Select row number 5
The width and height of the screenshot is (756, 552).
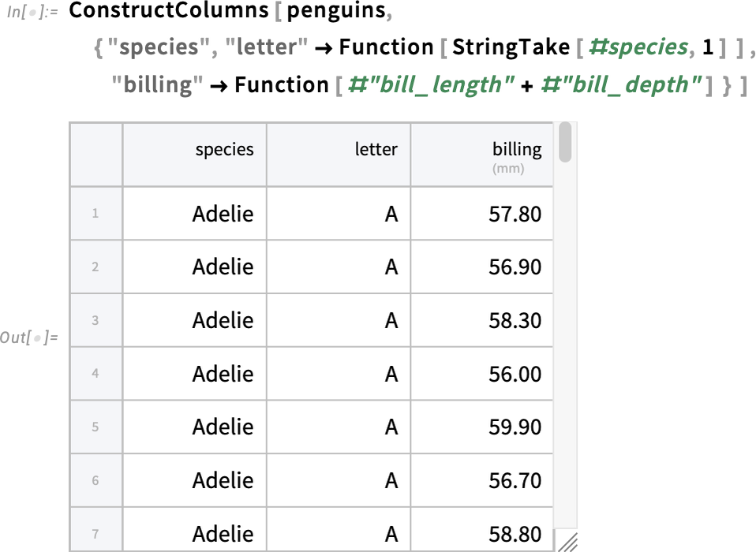pyautogui.click(x=95, y=427)
